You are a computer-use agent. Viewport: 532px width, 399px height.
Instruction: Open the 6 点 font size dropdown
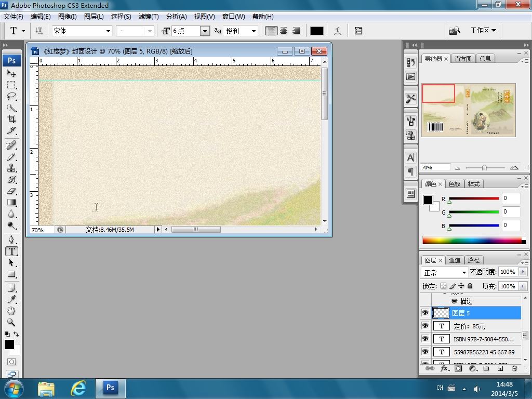click(205, 31)
